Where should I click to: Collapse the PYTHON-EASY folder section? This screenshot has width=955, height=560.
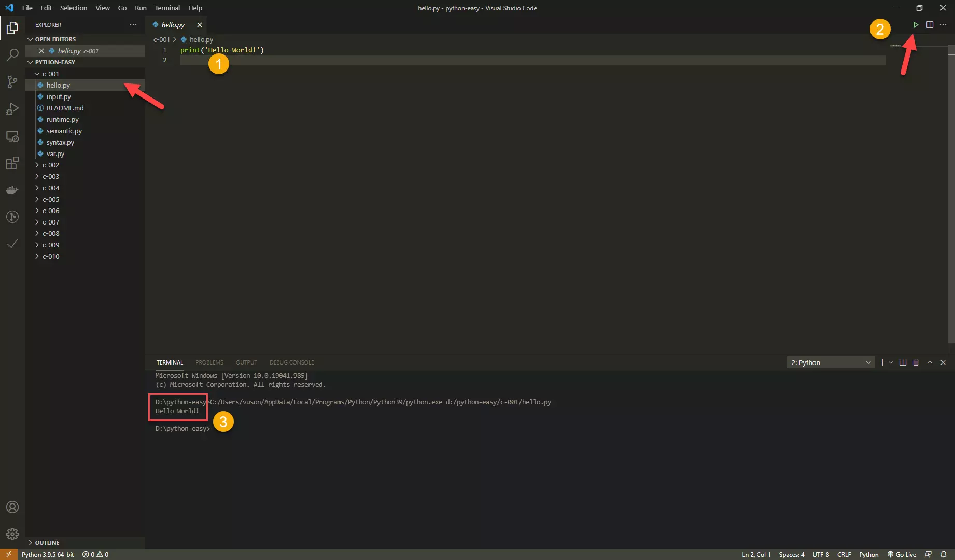point(85,62)
